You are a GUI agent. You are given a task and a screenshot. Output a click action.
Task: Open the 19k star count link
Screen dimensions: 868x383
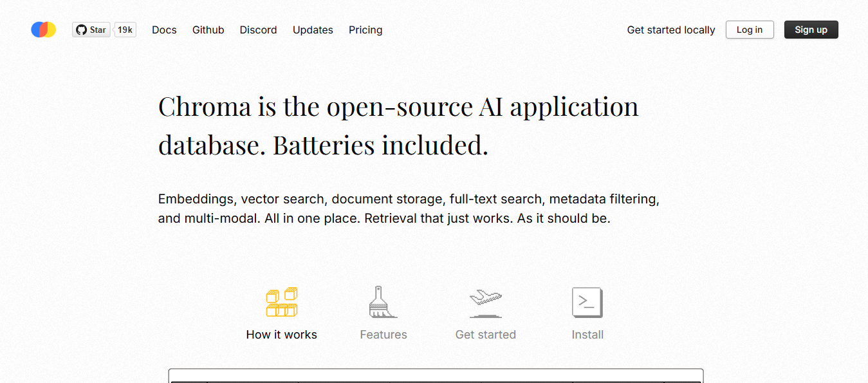(x=125, y=30)
